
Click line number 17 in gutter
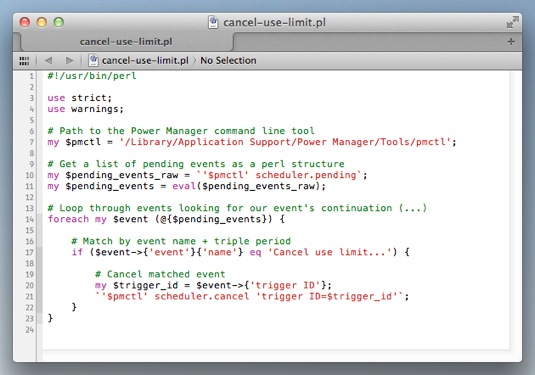click(x=30, y=252)
